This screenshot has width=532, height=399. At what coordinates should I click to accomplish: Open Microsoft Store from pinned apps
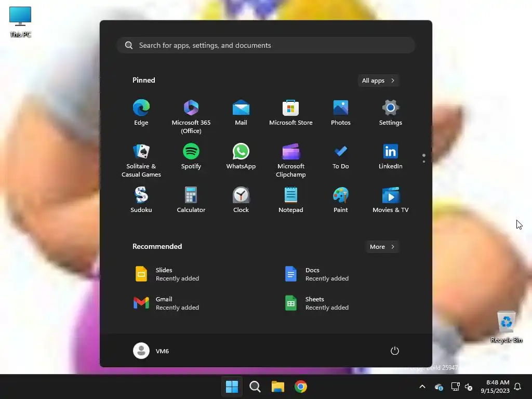[x=291, y=113]
